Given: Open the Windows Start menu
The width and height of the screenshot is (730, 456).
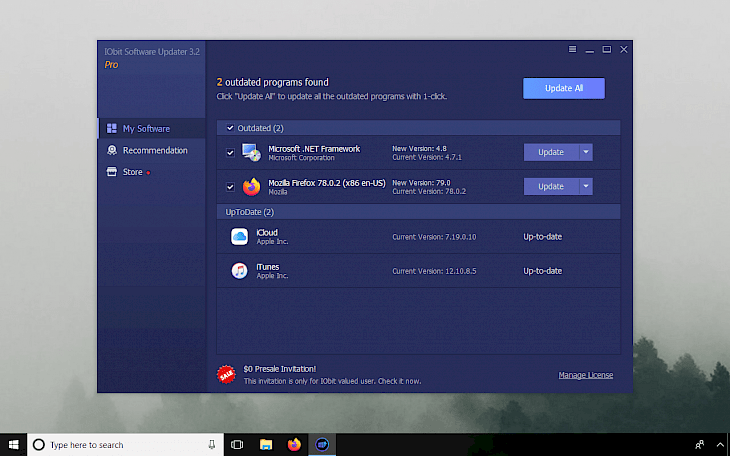Looking at the screenshot, I should click(x=14, y=445).
